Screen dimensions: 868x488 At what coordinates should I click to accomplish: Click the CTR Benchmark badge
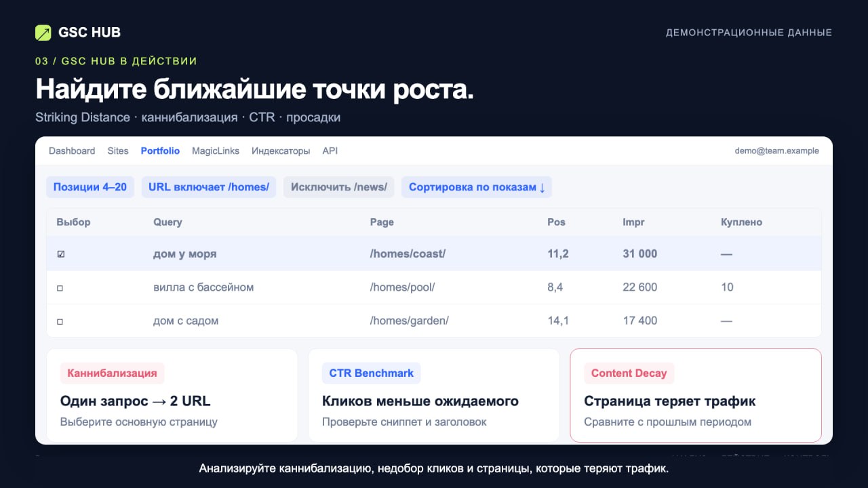[372, 373]
